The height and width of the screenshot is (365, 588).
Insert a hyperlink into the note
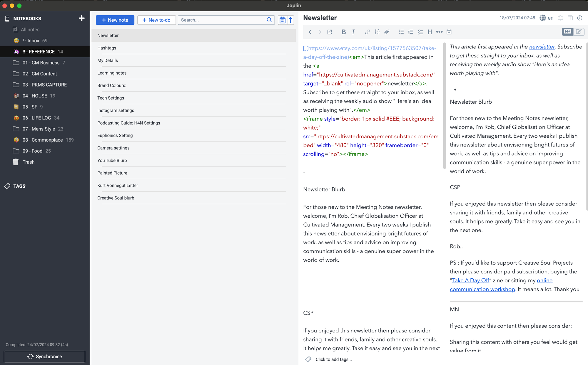367,32
